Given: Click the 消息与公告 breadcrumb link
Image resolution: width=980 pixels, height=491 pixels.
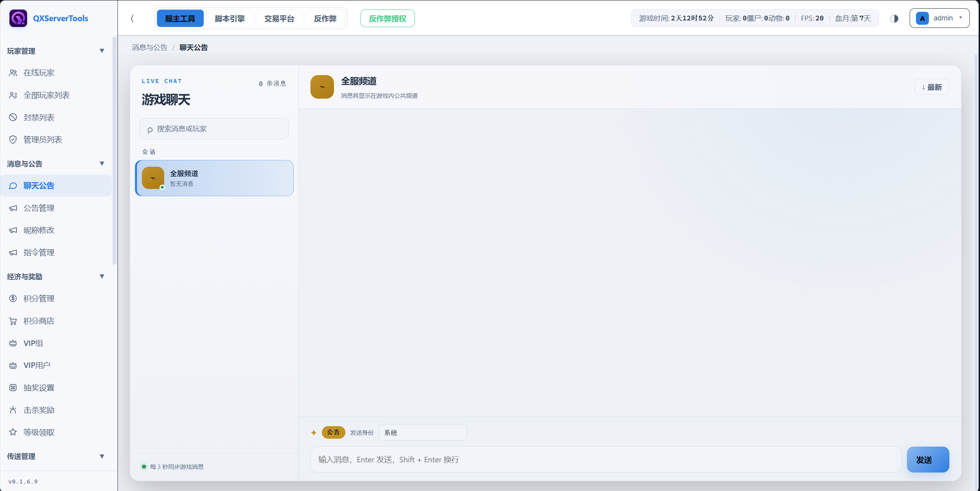Looking at the screenshot, I should [149, 48].
